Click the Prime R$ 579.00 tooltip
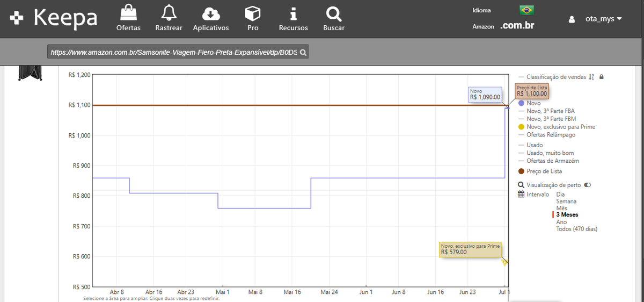 tap(470, 249)
